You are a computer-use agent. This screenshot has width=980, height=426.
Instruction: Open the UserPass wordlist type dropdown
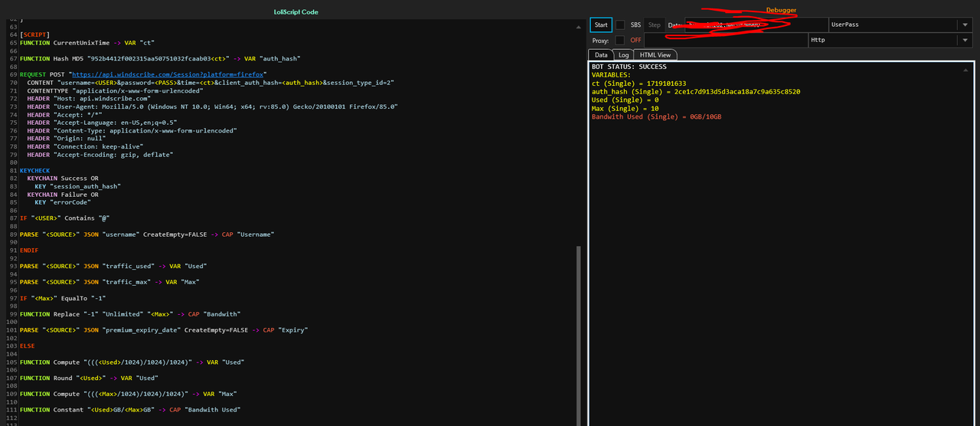(x=963, y=25)
